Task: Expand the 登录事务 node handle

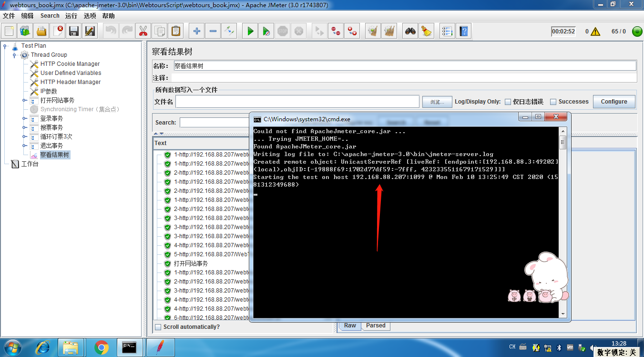Action: click(x=24, y=119)
